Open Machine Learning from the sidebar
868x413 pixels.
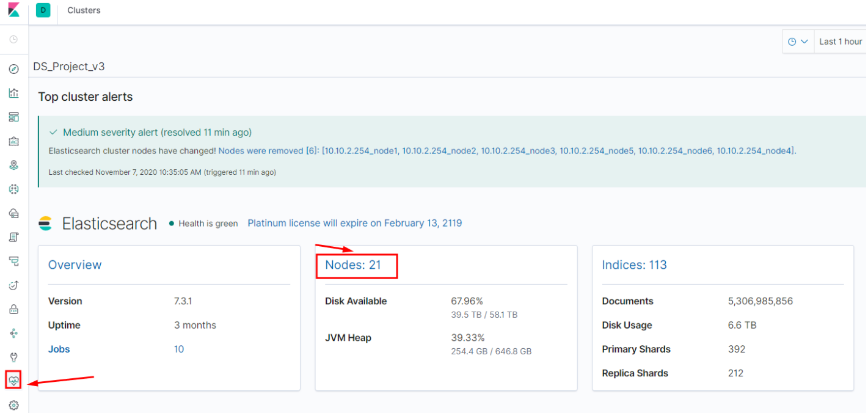coord(13,189)
